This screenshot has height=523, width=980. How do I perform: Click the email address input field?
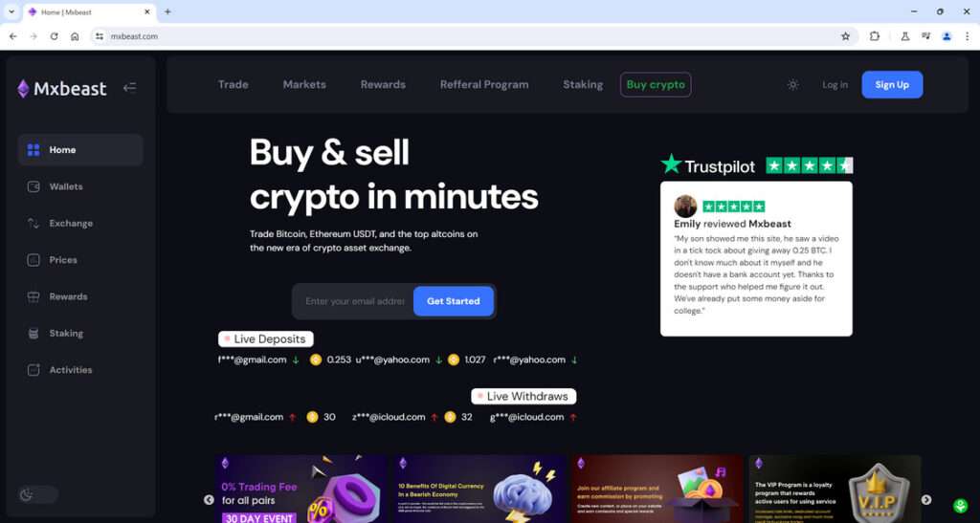[x=354, y=301]
